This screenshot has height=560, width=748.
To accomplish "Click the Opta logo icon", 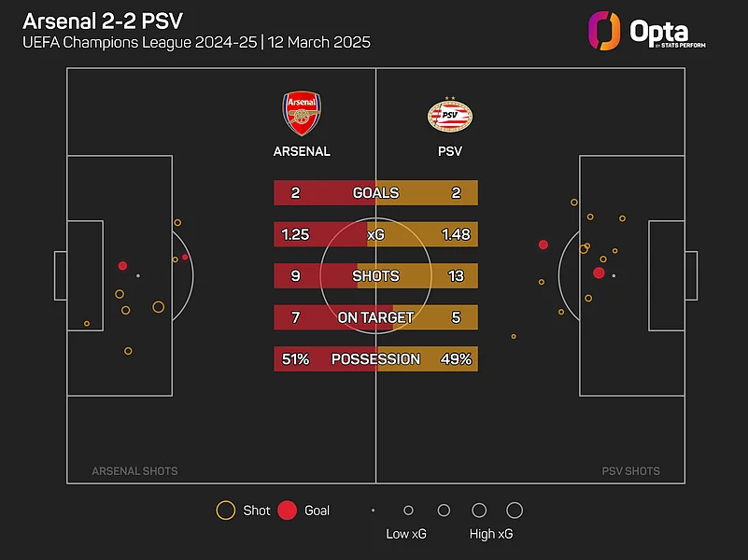I will [x=604, y=31].
